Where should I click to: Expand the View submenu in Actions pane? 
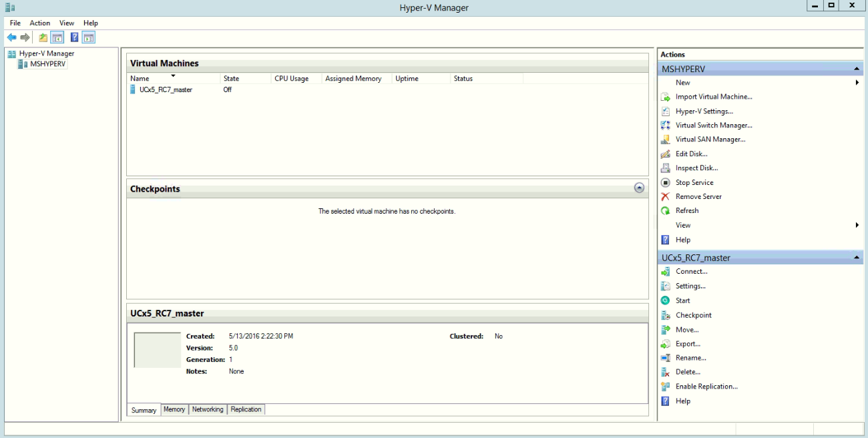(857, 225)
